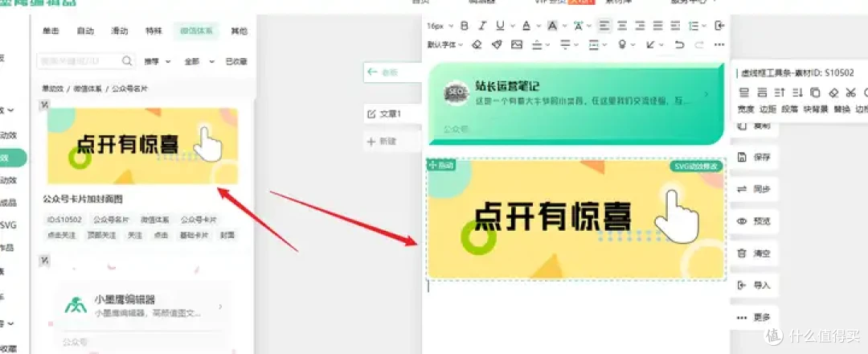
Task: Click copy-block icon in dashed-frame toolbar
Action: (815, 93)
